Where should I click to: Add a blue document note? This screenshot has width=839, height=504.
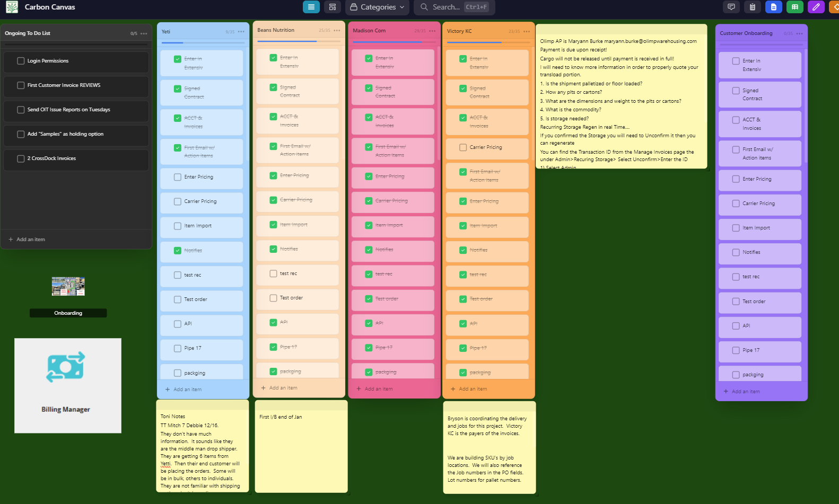click(x=774, y=7)
